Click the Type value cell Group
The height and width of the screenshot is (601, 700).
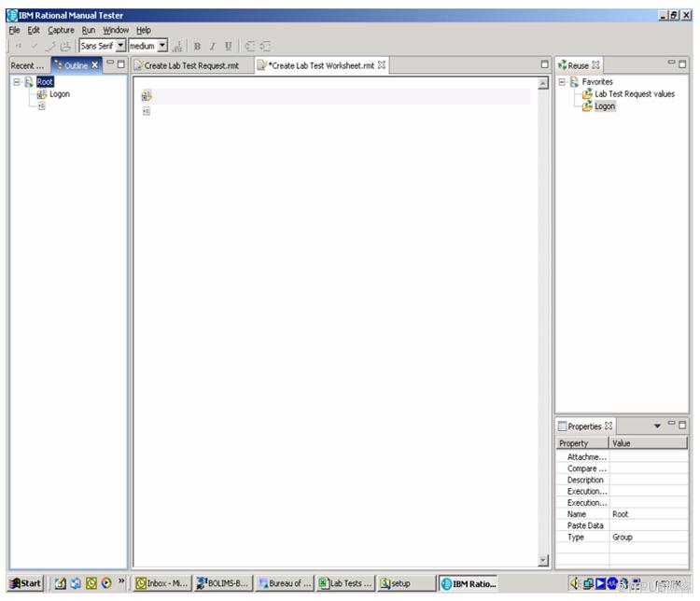coord(649,538)
